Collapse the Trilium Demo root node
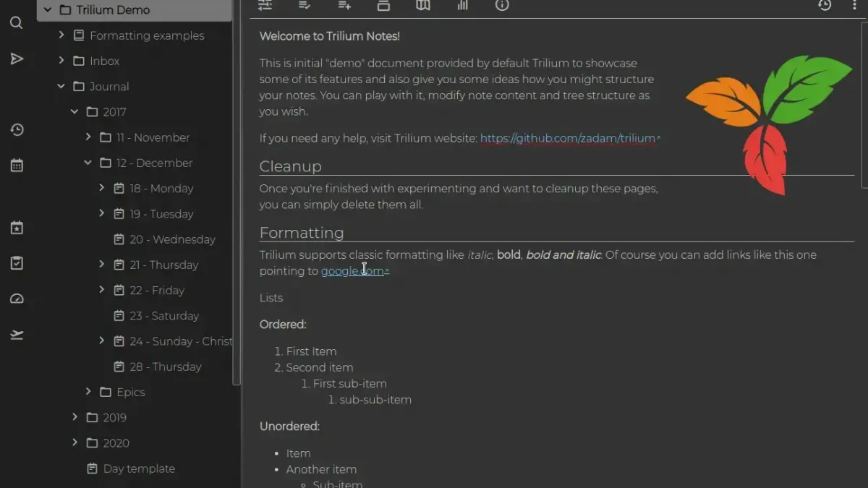This screenshot has height=488, width=868. point(48,10)
